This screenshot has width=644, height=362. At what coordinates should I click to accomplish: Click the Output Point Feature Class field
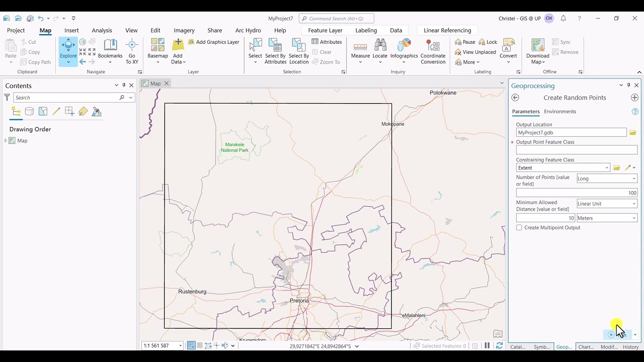577,150
